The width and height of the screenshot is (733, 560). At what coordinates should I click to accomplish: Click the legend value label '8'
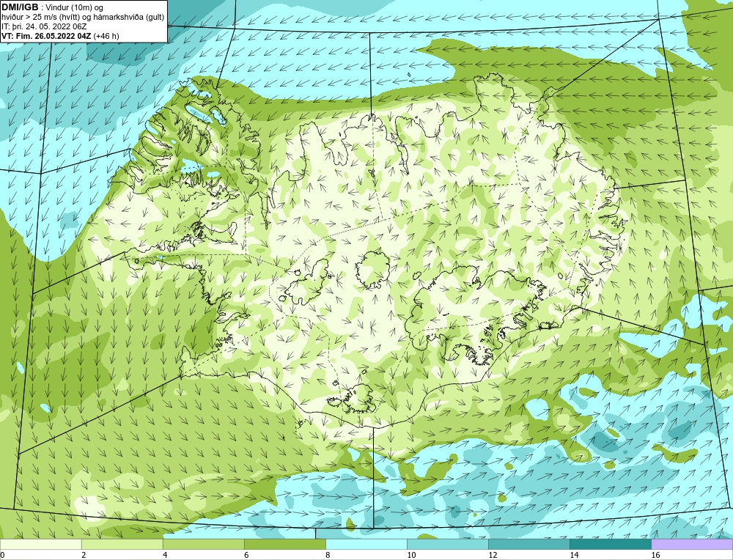point(328,555)
